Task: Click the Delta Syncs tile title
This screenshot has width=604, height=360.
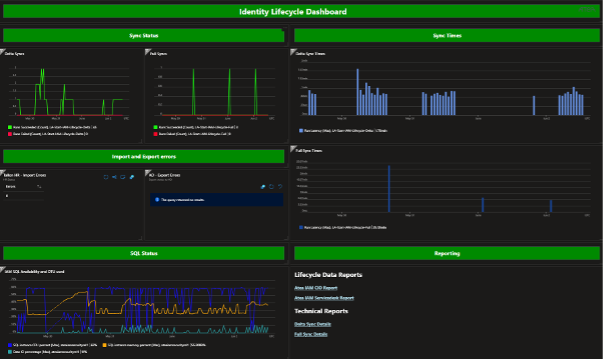Action: [x=15, y=54]
